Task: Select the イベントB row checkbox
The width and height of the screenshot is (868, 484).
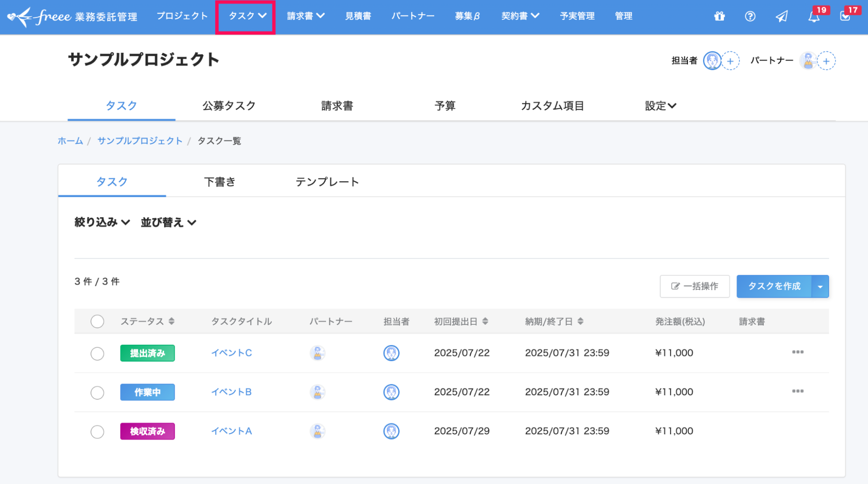Action: click(97, 393)
